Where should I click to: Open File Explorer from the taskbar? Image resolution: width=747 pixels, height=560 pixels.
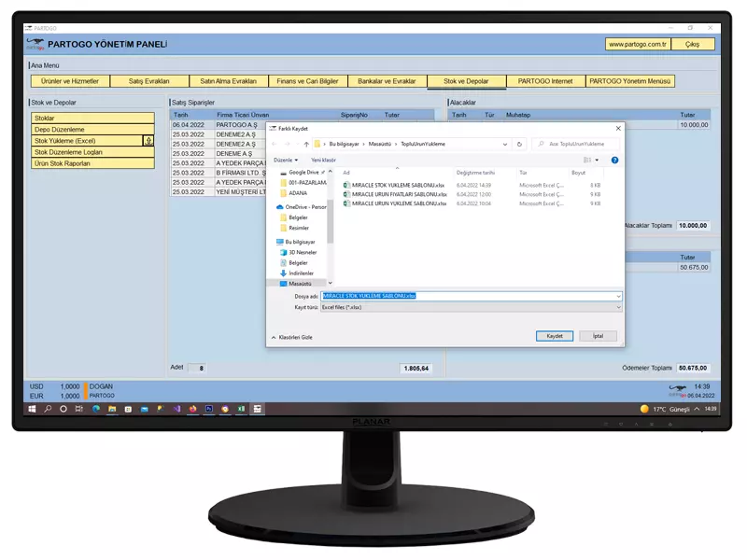(112, 409)
